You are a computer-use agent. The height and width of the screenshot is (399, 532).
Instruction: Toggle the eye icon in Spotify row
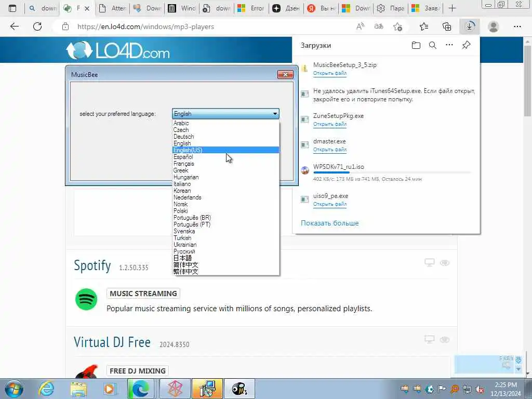445,262
